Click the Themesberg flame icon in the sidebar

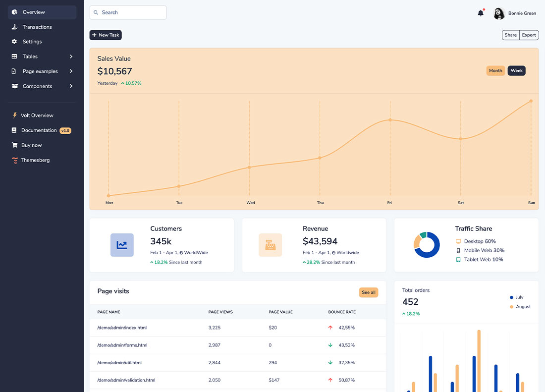click(x=14, y=160)
